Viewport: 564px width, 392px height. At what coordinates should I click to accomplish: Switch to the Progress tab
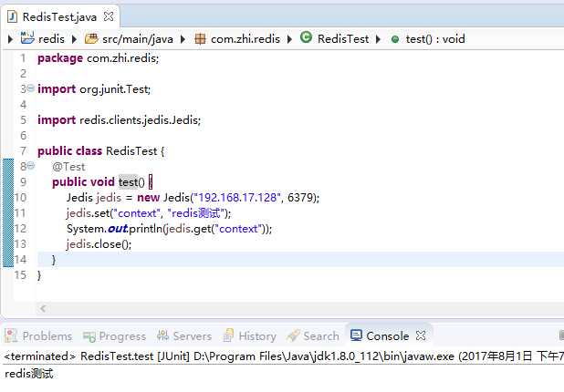click(x=114, y=336)
